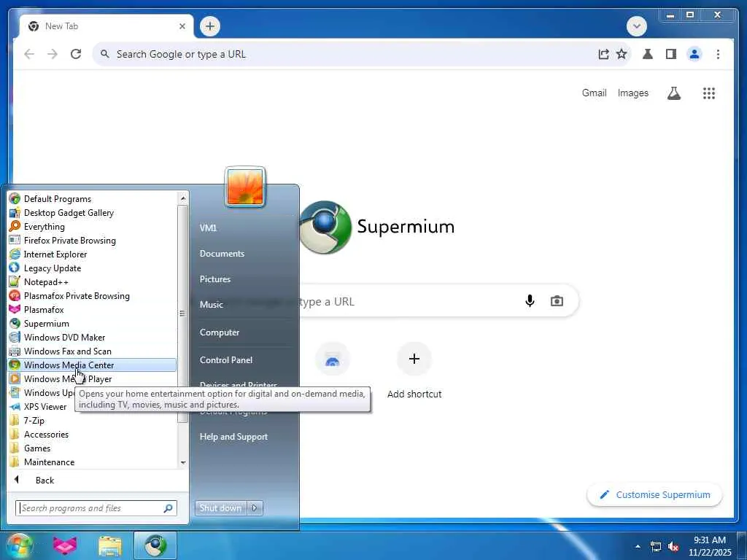Open the Everything search program
Screen dimensions: 747x560
92,227
